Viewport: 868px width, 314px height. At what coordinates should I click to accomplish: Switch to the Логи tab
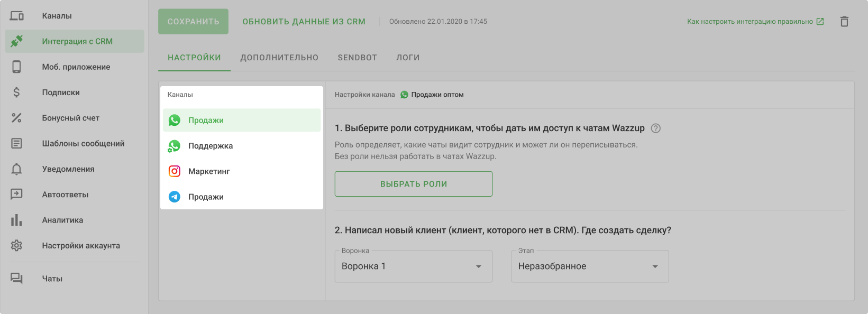tap(408, 58)
